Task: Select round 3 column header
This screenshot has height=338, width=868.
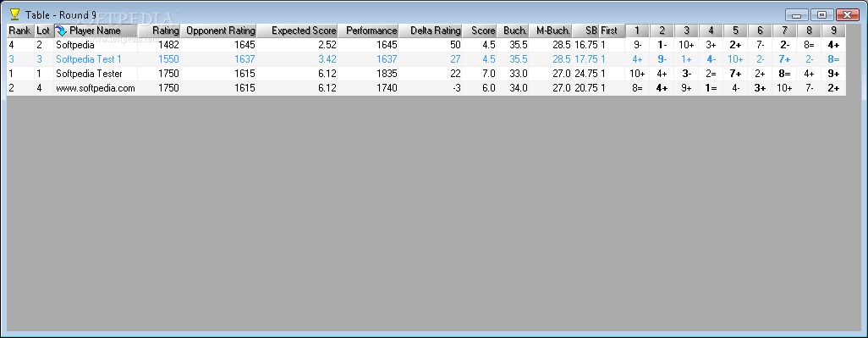Action: (x=686, y=31)
